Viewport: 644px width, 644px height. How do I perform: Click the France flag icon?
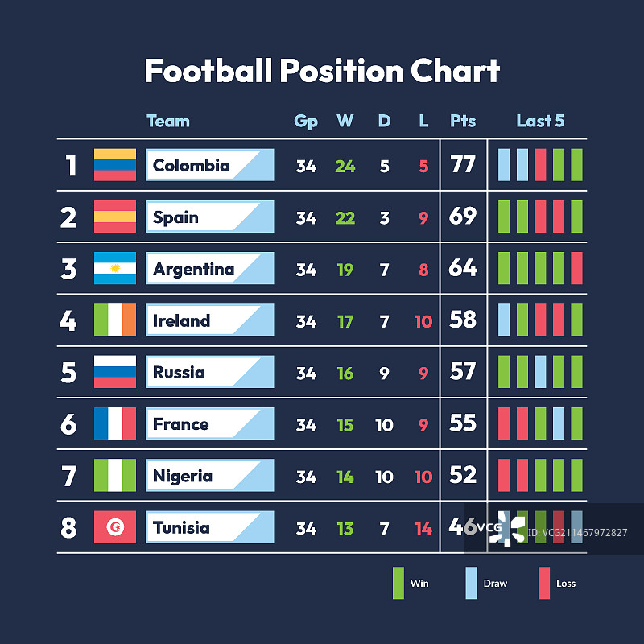coord(115,423)
